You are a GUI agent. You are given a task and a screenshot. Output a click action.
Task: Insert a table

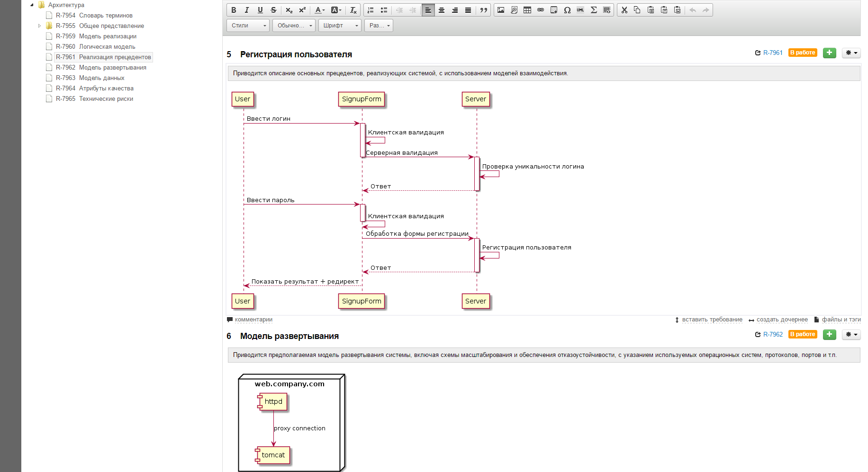click(x=527, y=10)
